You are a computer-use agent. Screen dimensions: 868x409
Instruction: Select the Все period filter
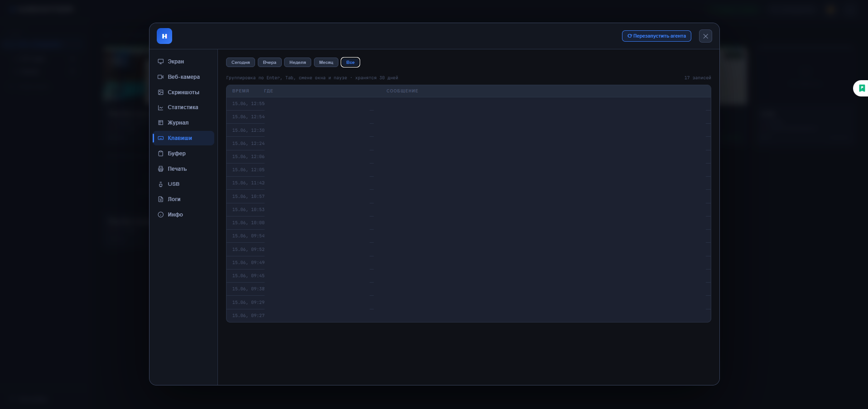pos(350,63)
